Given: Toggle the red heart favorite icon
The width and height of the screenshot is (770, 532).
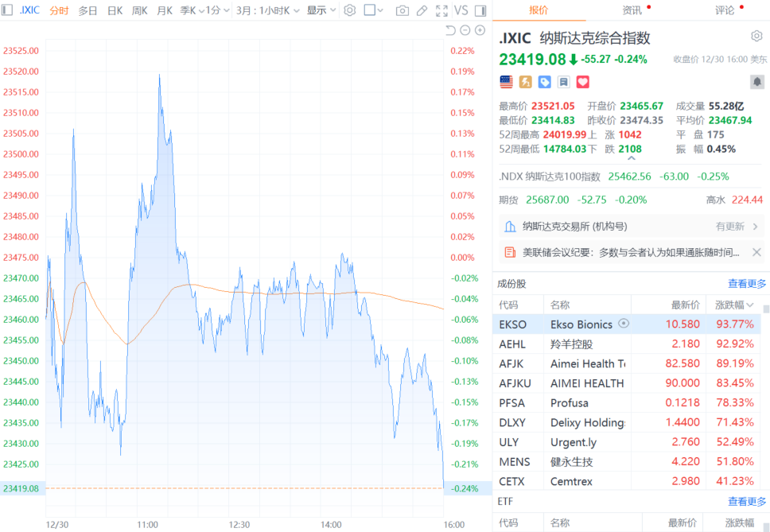Looking at the screenshot, I should click(583, 82).
